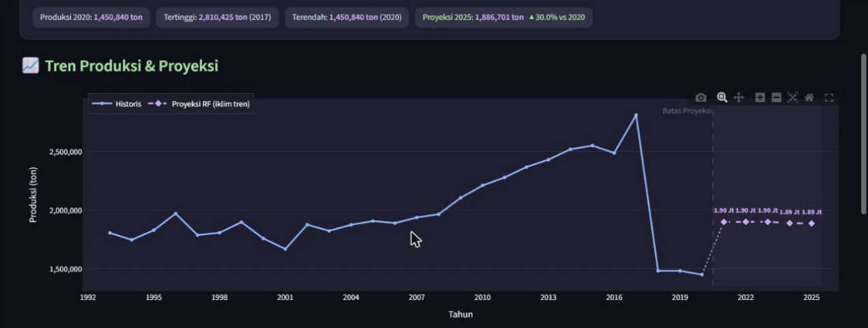The height and width of the screenshot is (328, 868).
Task: Select the Pan arrows tool
Action: pyautogui.click(x=738, y=98)
